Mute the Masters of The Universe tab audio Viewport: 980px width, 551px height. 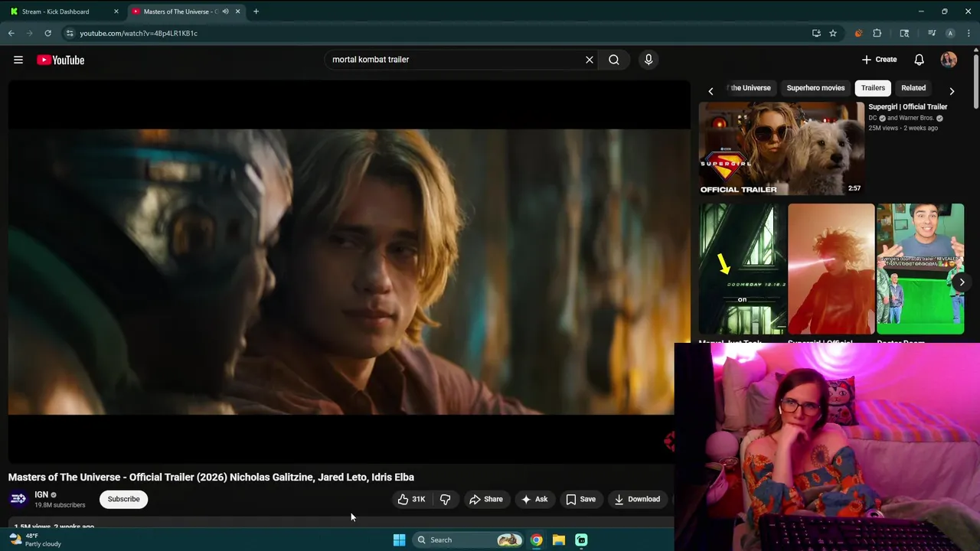click(x=225, y=11)
